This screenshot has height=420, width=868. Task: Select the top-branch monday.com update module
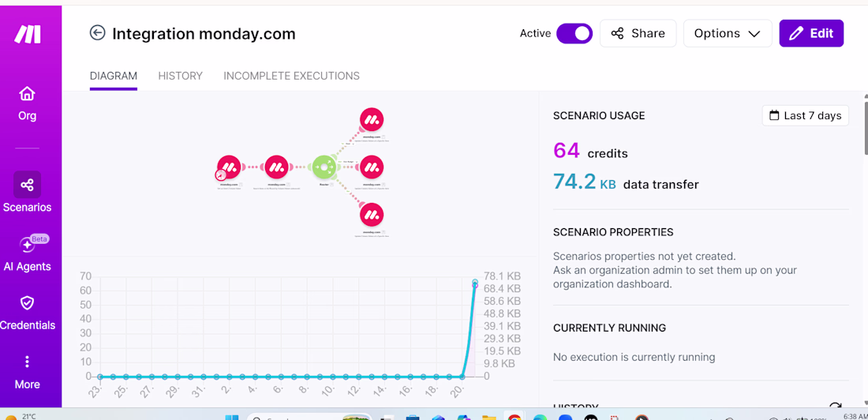point(372,119)
